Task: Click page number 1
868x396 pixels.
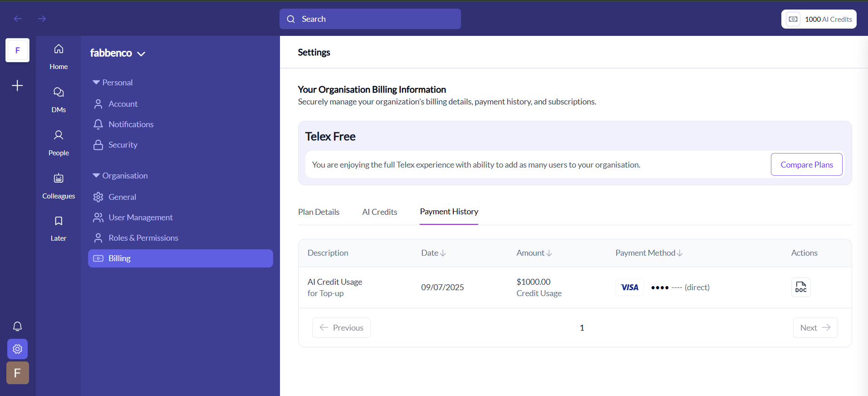Action: [582, 328]
